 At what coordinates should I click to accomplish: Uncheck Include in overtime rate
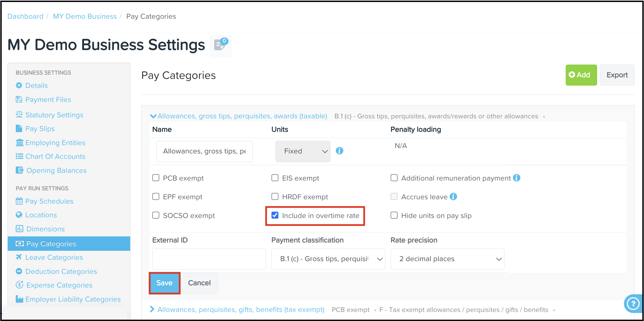click(275, 215)
